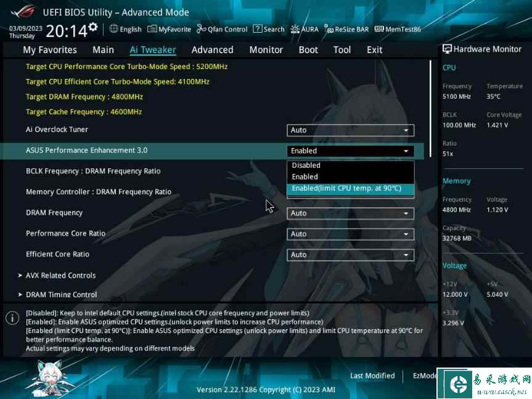
Task: Click the Search question mark icon
Action: tap(258, 29)
